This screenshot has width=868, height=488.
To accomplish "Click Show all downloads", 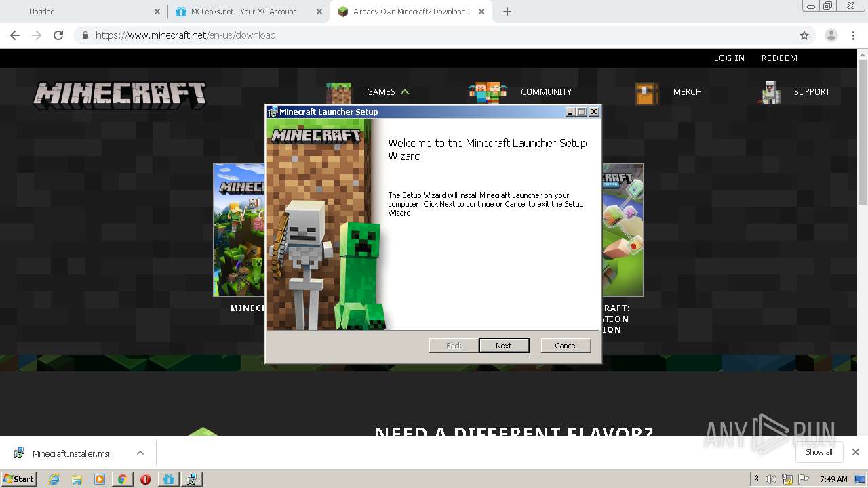I will pyautogui.click(x=819, y=452).
